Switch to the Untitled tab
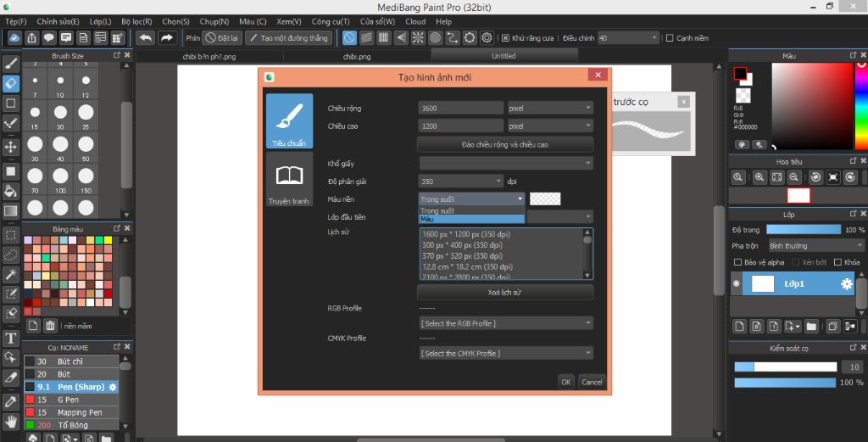Screen dimensions: 868x442 [x=504, y=56]
